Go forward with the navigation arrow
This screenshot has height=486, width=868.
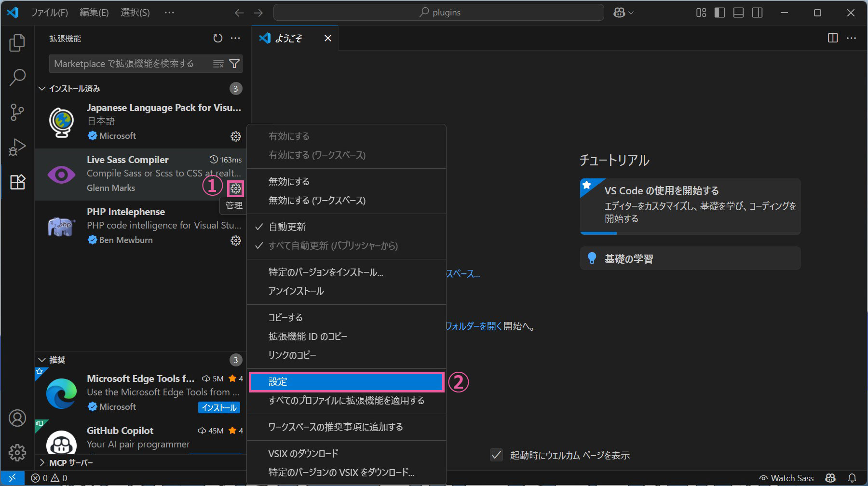coord(258,13)
